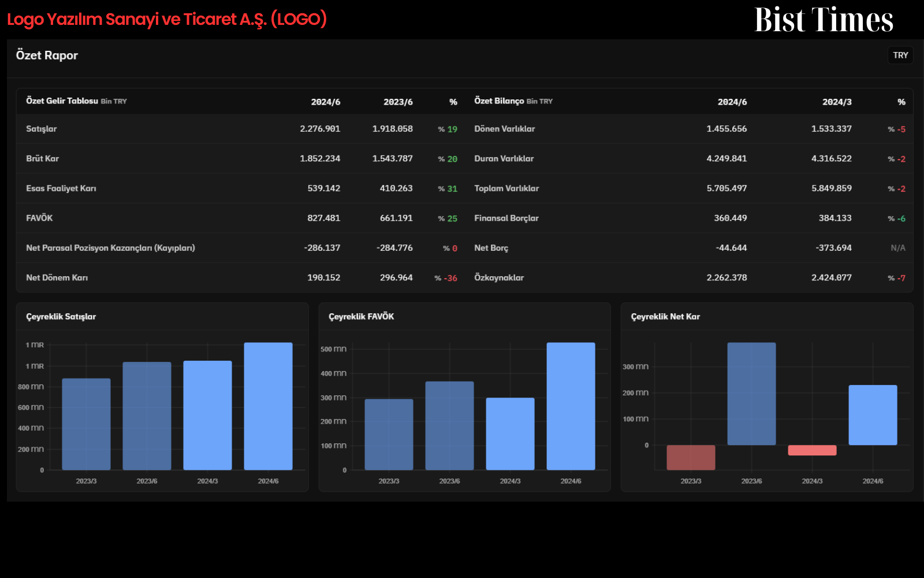Click gross profit value 1.852.234
Screen dimensions: 924x578
(320, 158)
